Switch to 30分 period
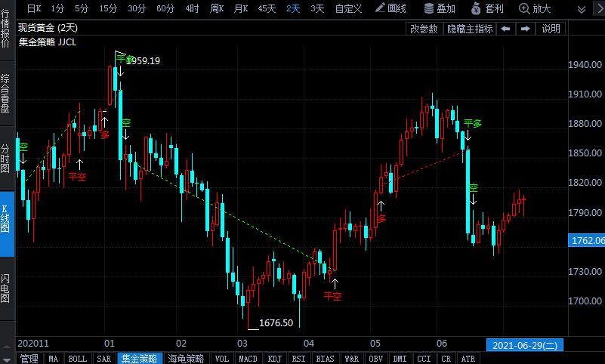The height and width of the screenshot is (364, 605). pyautogui.click(x=137, y=8)
